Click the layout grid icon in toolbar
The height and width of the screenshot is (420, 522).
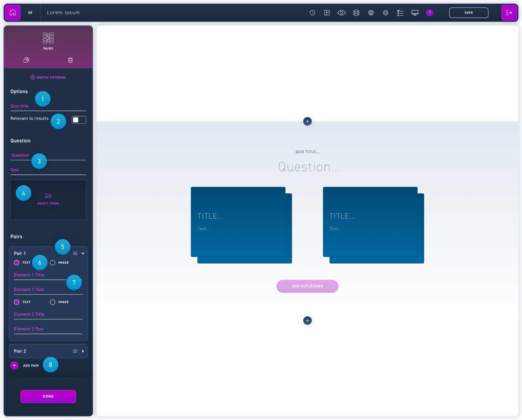pos(327,12)
